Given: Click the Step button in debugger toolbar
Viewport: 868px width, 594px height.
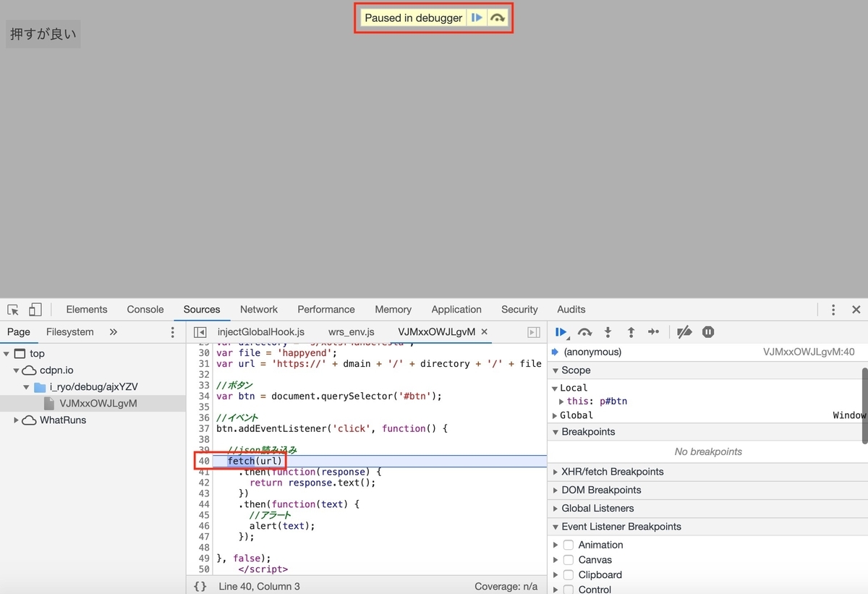Looking at the screenshot, I should [653, 332].
